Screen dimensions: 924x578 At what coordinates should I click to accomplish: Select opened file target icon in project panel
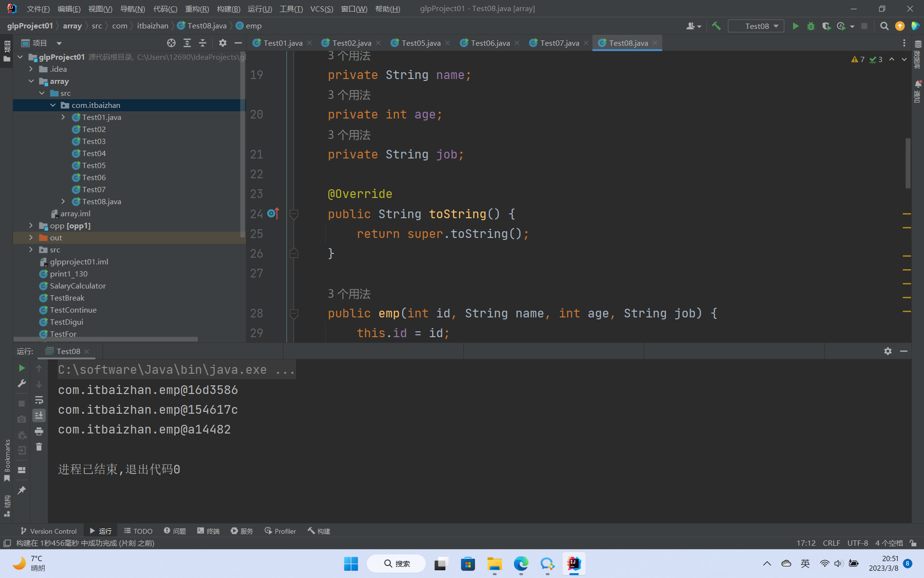[x=171, y=43]
